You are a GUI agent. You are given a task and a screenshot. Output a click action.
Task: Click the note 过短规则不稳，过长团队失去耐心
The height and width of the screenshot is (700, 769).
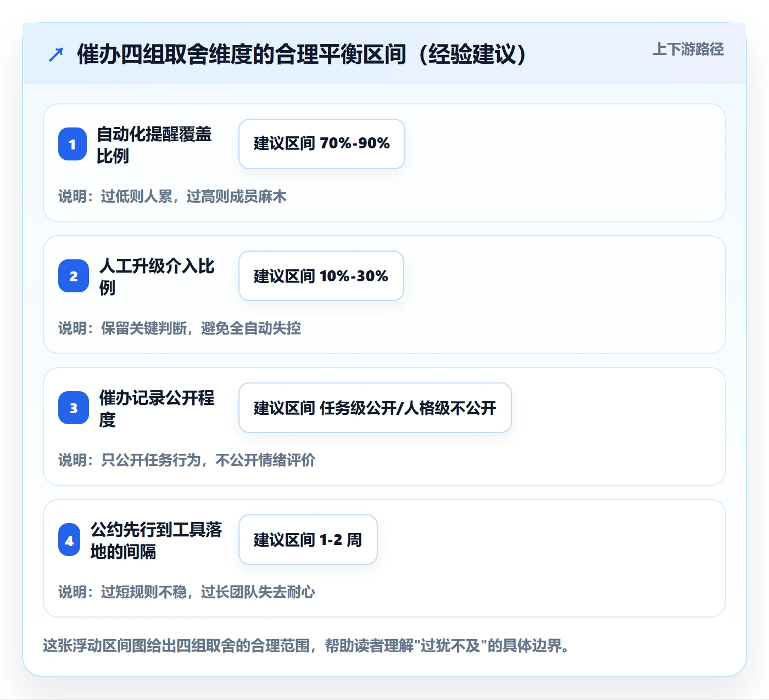click(187, 592)
